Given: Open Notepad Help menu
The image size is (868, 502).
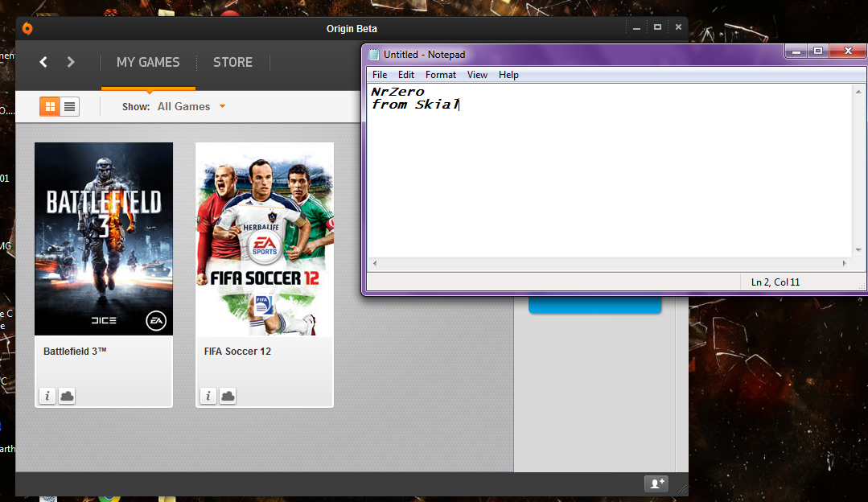Looking at the screenshot, I should coord(508,75).
